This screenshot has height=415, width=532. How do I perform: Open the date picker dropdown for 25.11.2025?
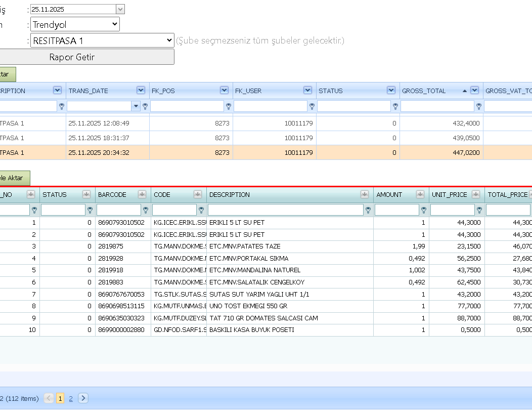coord(120,9)
